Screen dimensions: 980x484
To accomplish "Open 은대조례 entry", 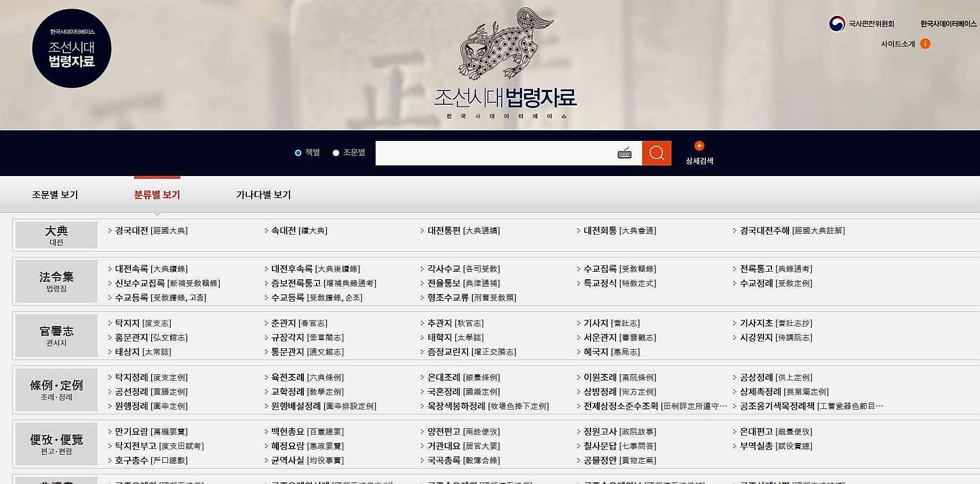I will coord(463,378).
